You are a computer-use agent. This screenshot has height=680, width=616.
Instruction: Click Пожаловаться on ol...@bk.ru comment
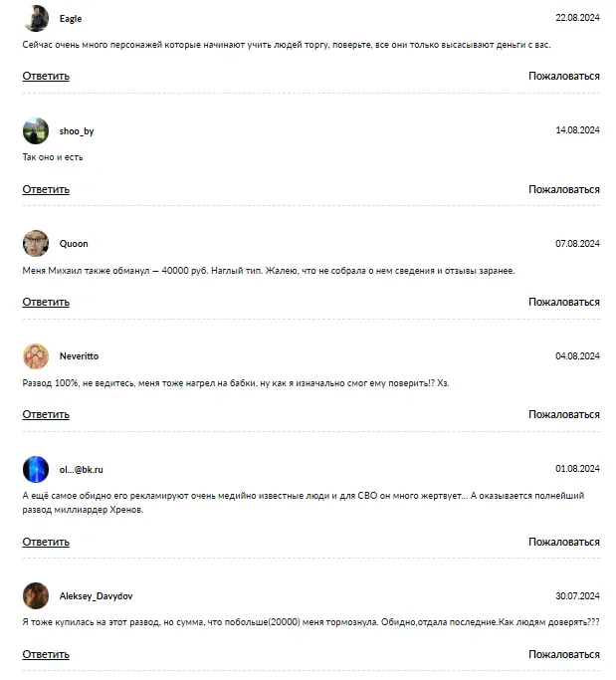click(564, 542)
